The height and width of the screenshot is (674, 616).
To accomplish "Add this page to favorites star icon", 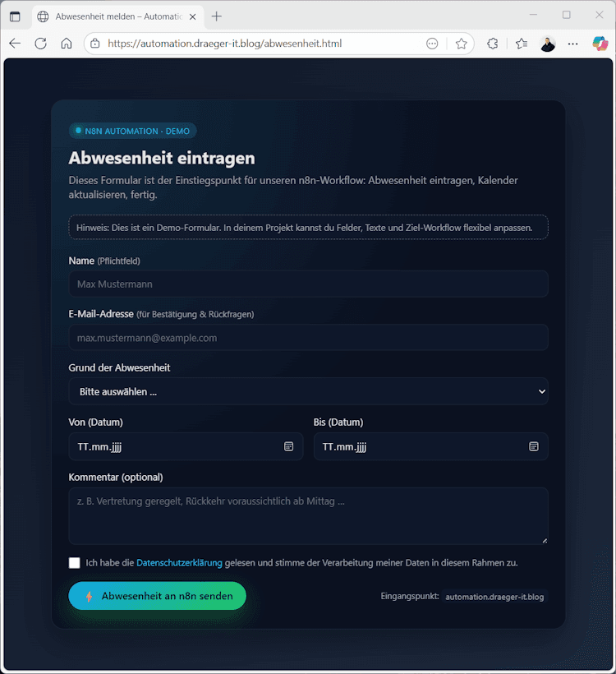I will tap(461, 44).
